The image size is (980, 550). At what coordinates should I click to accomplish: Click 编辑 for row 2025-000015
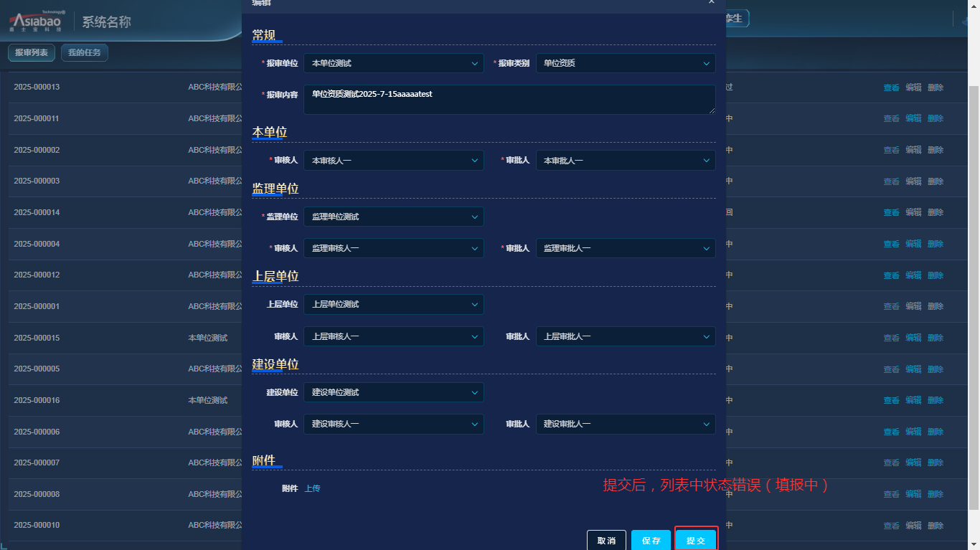913,338
